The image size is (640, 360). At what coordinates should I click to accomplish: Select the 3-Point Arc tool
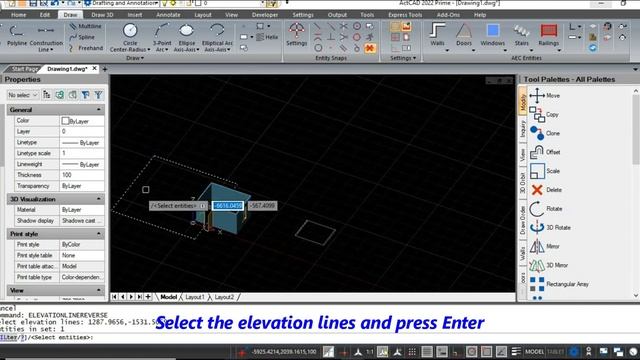point(162,38)
